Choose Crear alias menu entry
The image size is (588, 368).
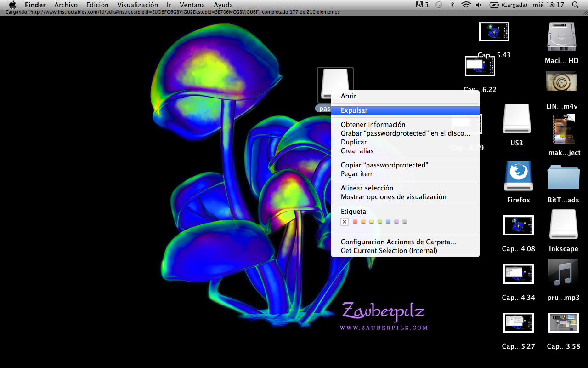[x=405, y=151]
